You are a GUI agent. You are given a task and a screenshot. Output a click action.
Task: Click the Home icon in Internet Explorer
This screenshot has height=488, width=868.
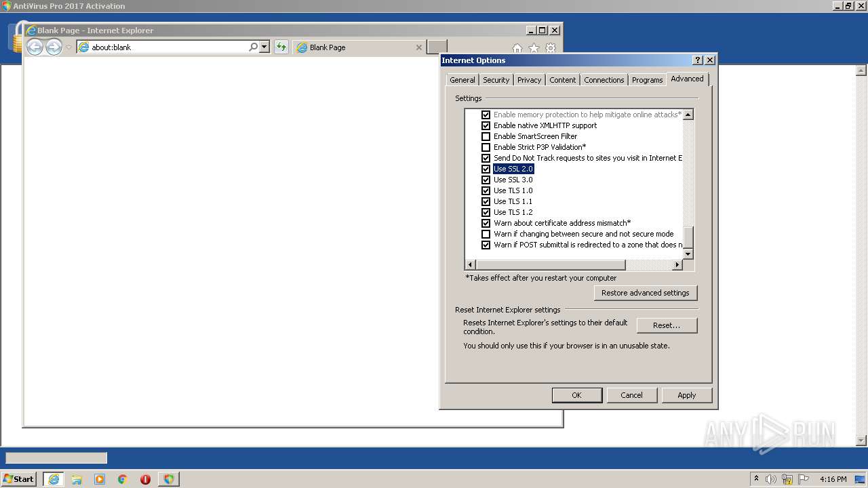click(x=517, y=48)
